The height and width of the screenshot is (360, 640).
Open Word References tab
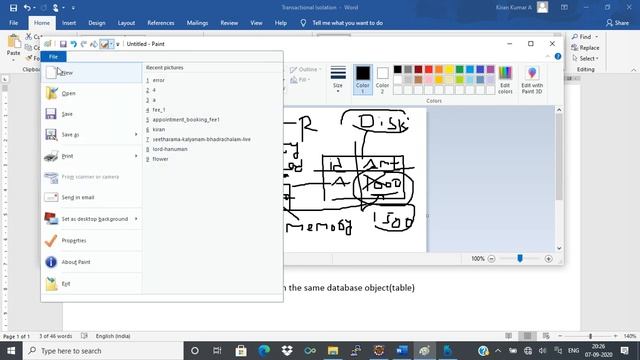click(x=161, y=23)
